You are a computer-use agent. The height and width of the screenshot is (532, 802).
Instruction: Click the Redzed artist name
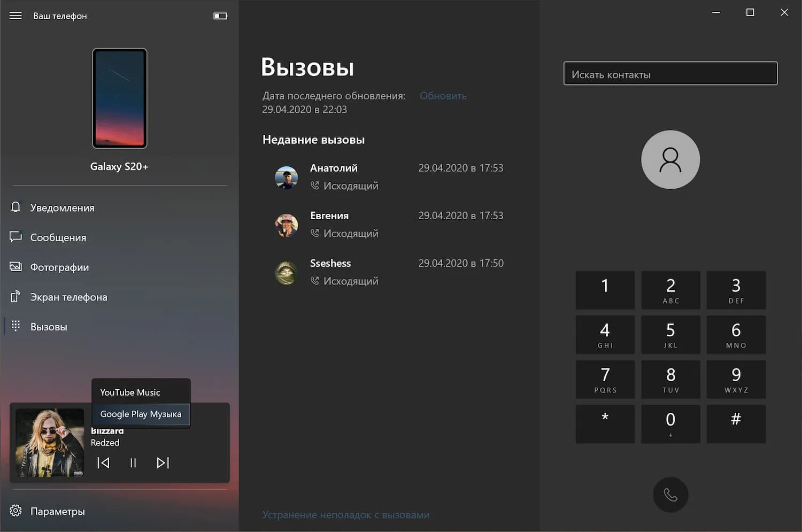[x=105, y=443]
